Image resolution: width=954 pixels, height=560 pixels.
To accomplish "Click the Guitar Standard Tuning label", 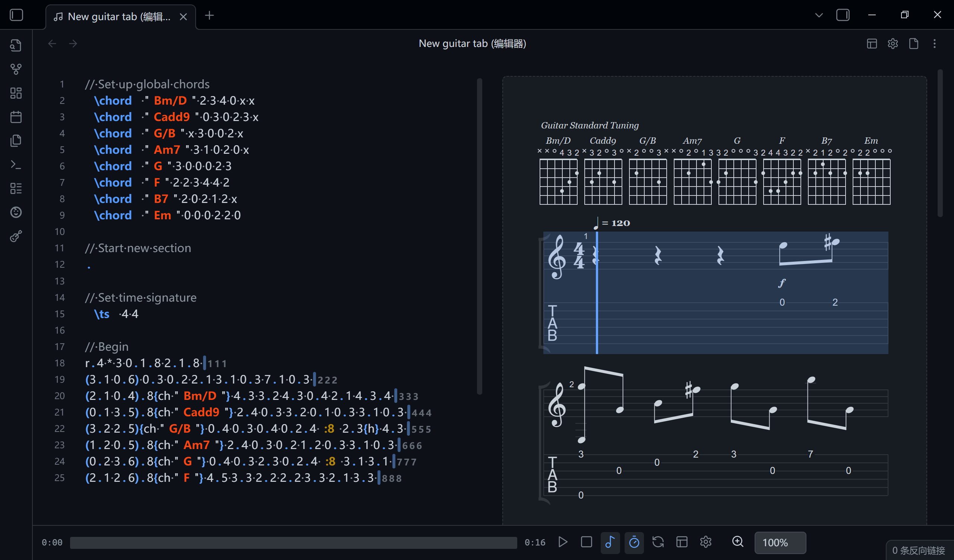I will pyautogui.click(x=590, y=125).
